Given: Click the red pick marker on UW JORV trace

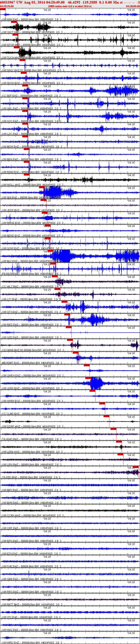Looking at the screenshot, I should pyautogui.click(x=88, y=378).
